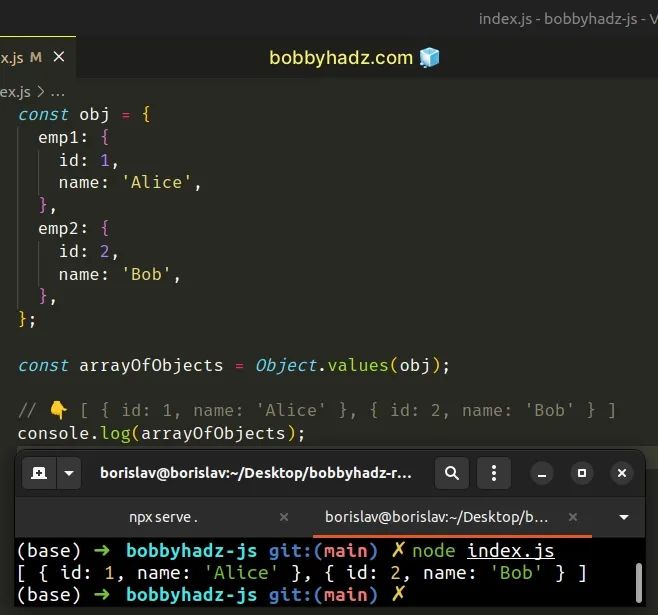Close the index.js editor tab
Image resolution: width=658 pixels, height=615 pixels.
tap(59, 56)
